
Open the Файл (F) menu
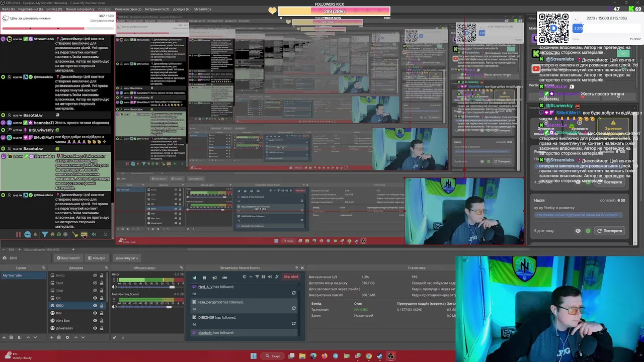pyautogui.click(x=8, y=9)
